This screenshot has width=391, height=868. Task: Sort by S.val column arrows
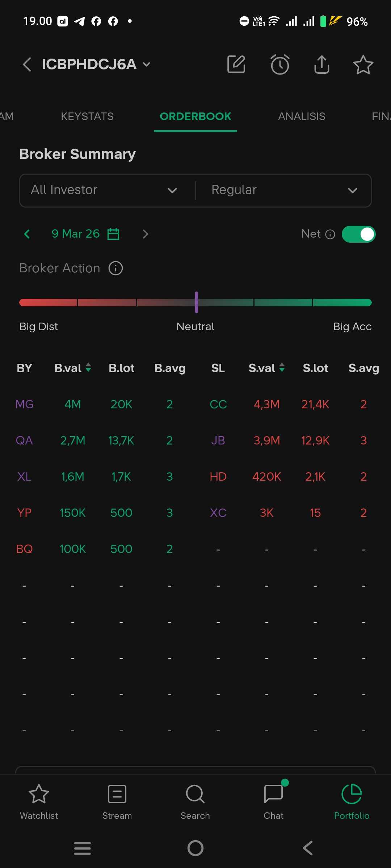click(x=282, y=368)
